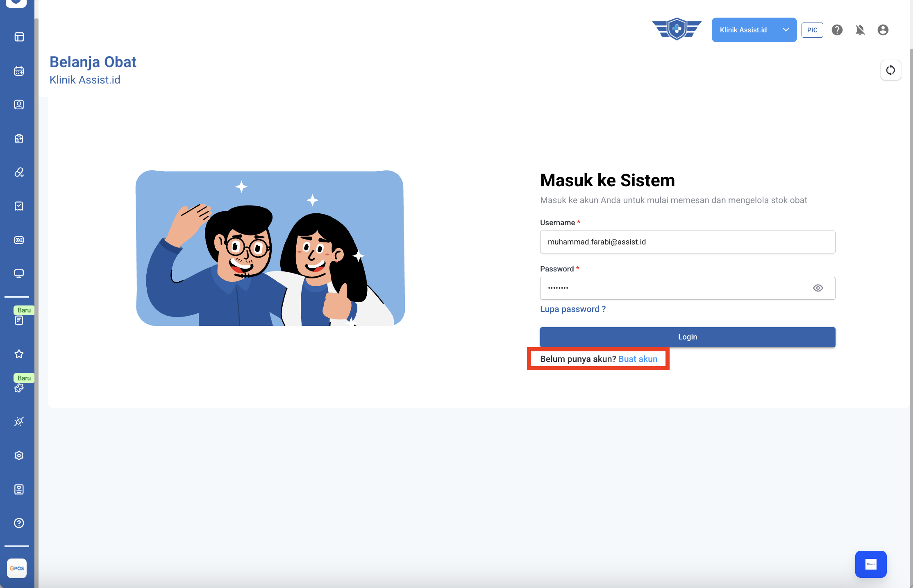Click the user account avatar icon

pyautogui.click(x=883, y=30)
